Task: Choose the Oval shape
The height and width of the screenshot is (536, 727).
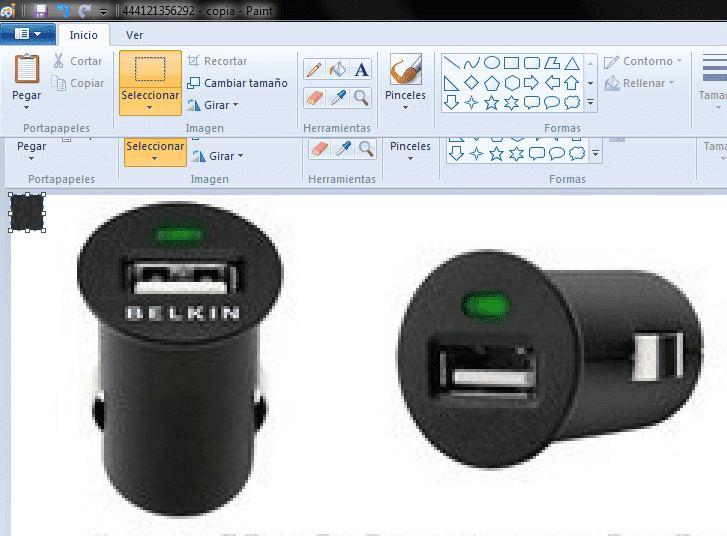Action: point(491,63)
